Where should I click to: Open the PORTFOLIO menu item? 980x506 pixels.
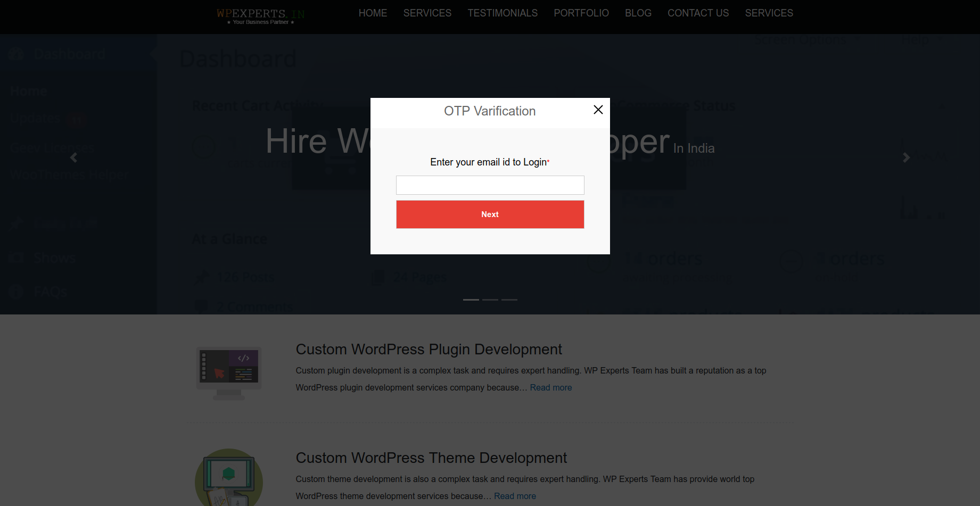pyautogui.click(x=581, y=13)
